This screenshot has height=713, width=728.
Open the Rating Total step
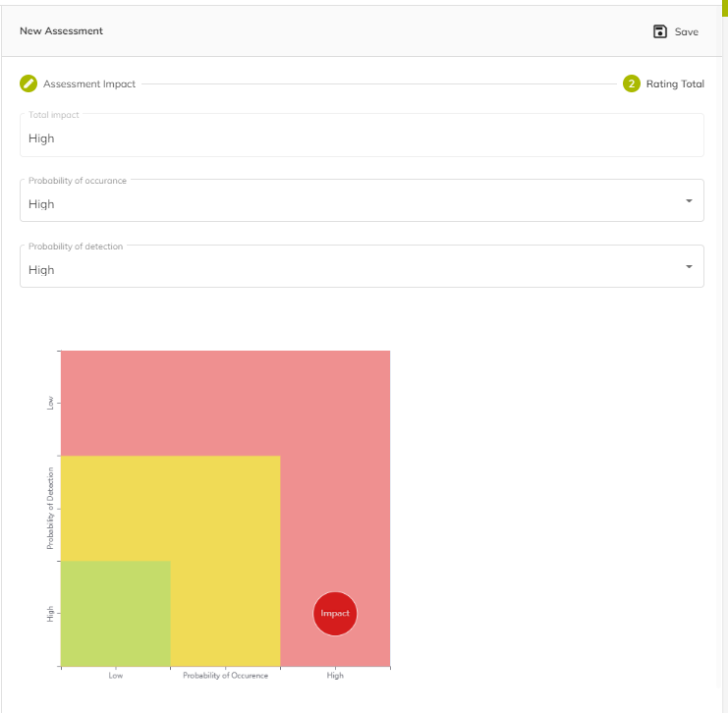[x=675, y=84]
